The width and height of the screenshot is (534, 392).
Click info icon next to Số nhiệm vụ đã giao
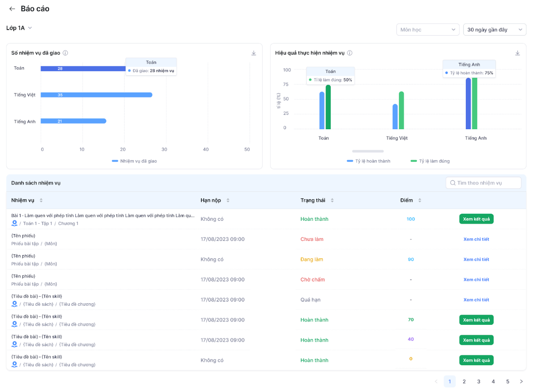[65, 53]
